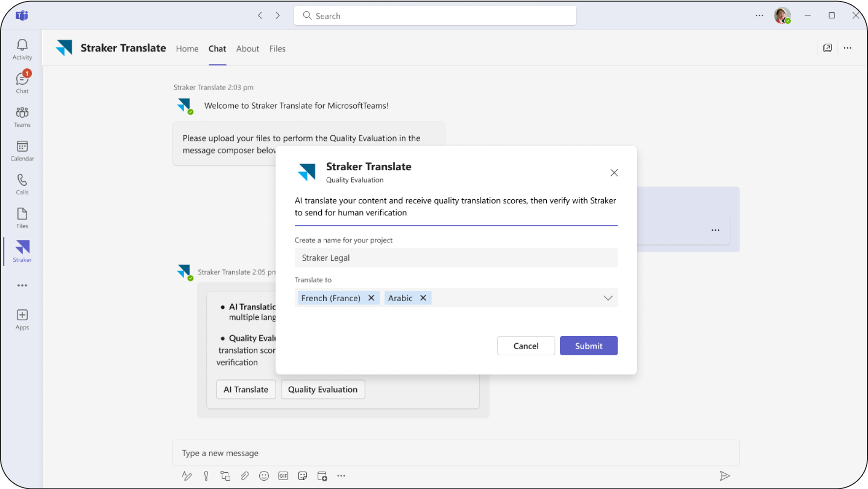
Task: Open the Loop components icon
Action: [225, 476]
